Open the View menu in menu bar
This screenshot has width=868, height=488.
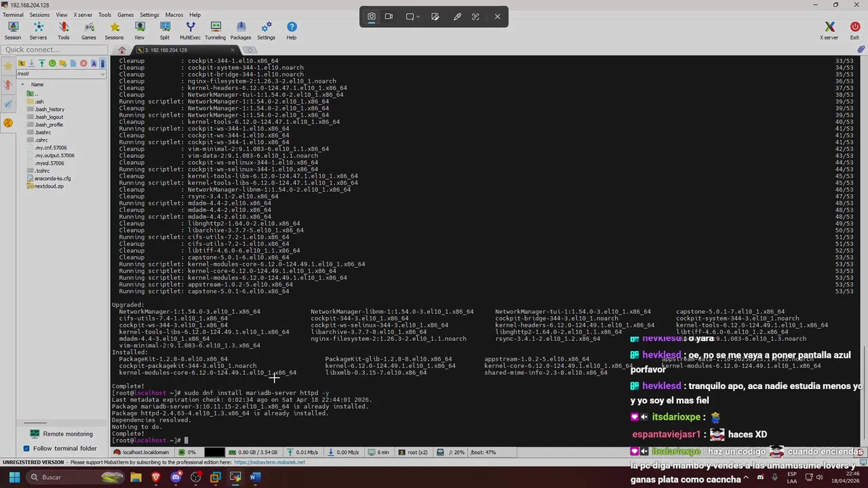[x=61, y=14]
